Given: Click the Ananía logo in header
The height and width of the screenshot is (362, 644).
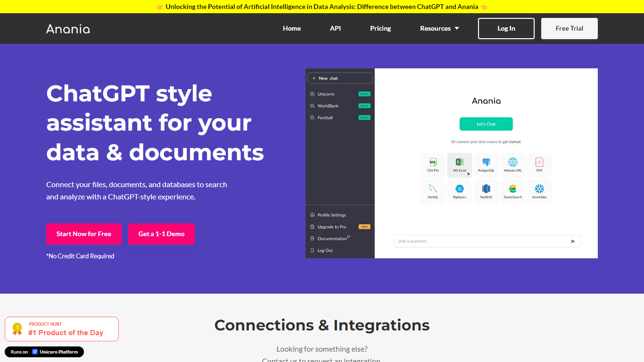Looking at the screenshot, I should 68,29.
